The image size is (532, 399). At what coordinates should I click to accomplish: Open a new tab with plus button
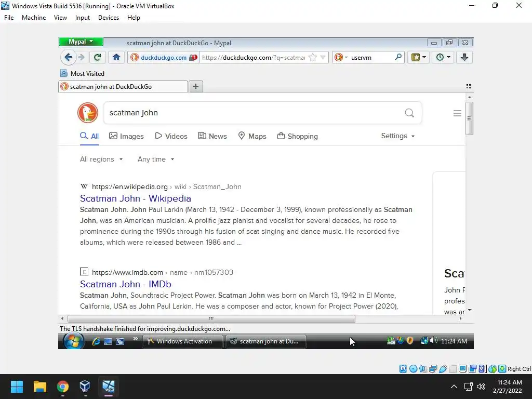point(196,86)
